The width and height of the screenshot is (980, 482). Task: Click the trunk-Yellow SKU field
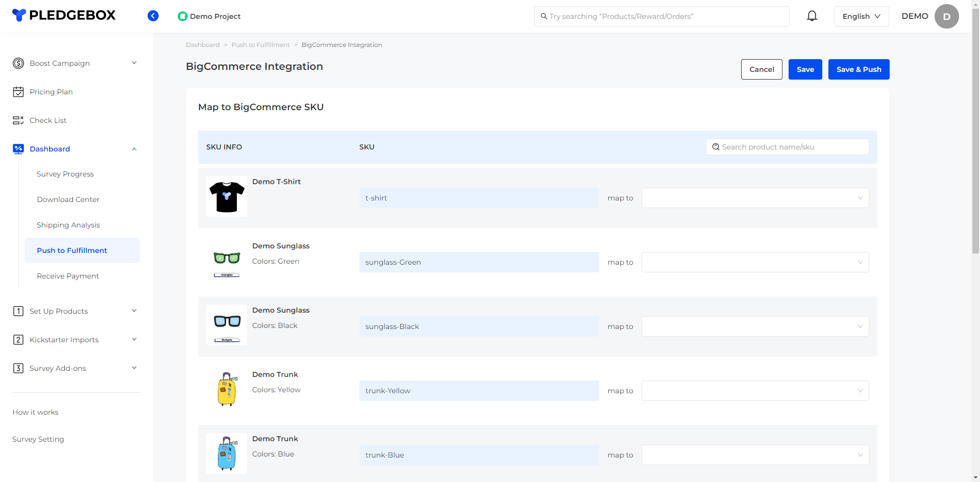click(x=479, y=391)
